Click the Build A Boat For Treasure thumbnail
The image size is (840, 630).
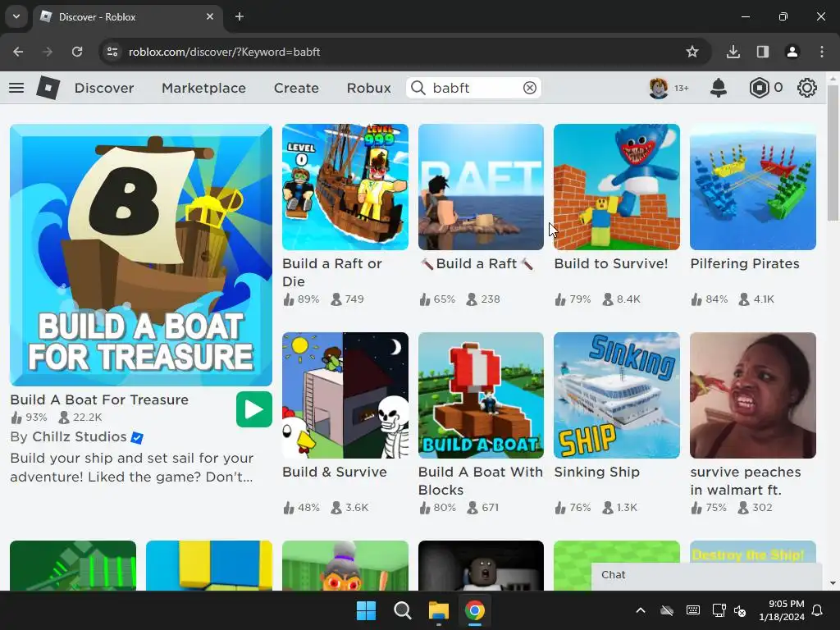click(141, 255)
